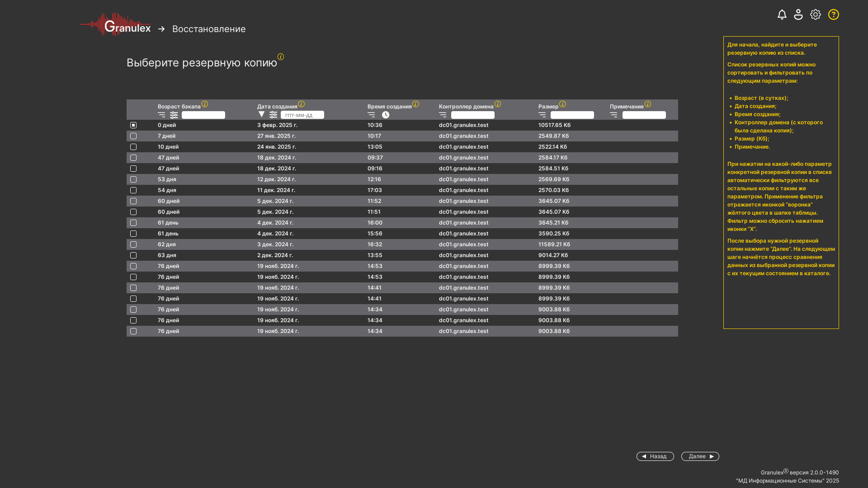
Task: Filter by time '17:03'
Action: click(x=375, y=190)
